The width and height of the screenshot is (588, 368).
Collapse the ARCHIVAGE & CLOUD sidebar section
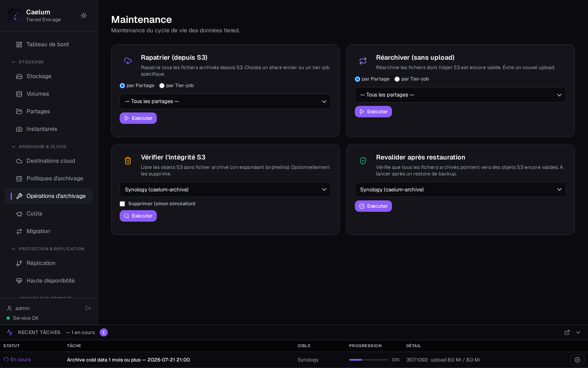pos(13,147)
